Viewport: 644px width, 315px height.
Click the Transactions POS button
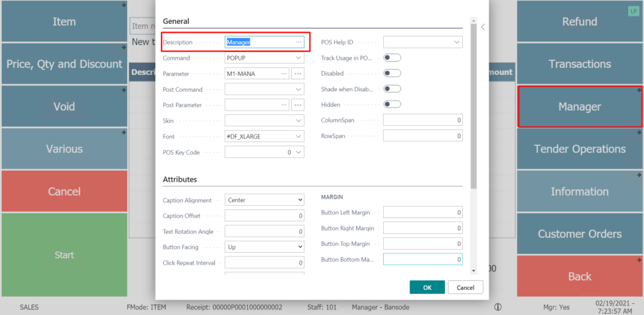click(x=579, y=64)
